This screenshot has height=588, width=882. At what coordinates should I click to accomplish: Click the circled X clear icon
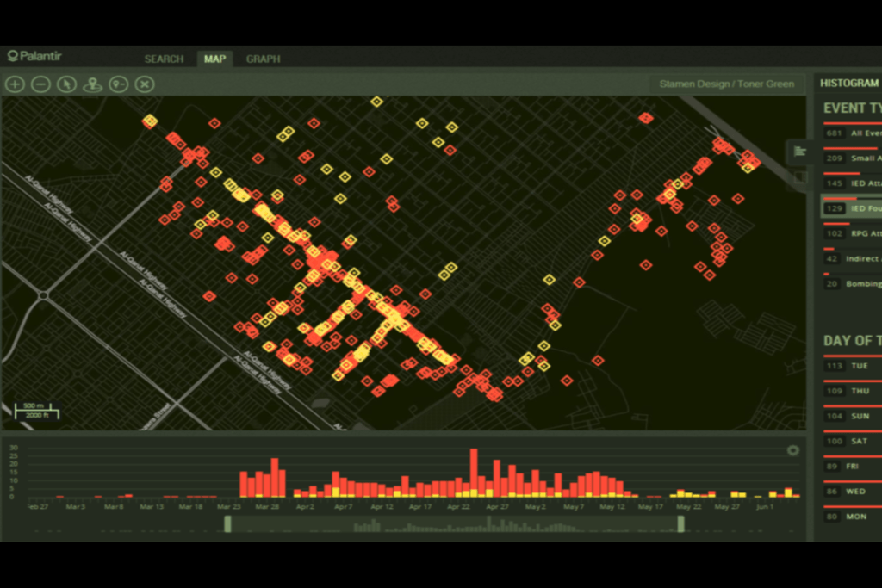(145, 84)
